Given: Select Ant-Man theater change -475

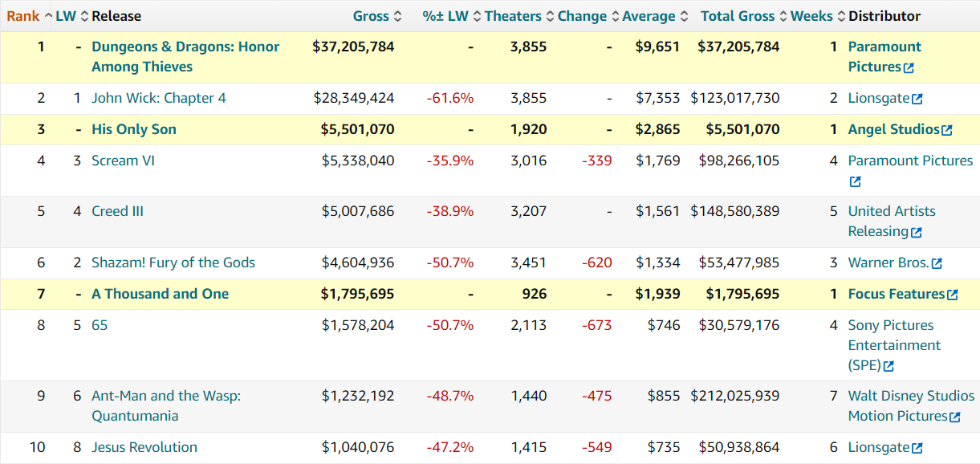Looking at the screenshot, I should 597,396.
